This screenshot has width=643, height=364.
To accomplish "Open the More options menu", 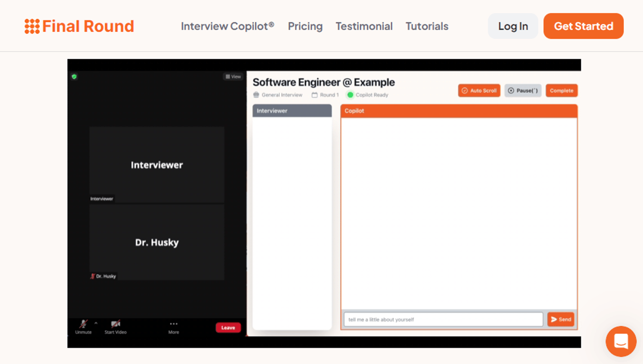I will (174, 327).
